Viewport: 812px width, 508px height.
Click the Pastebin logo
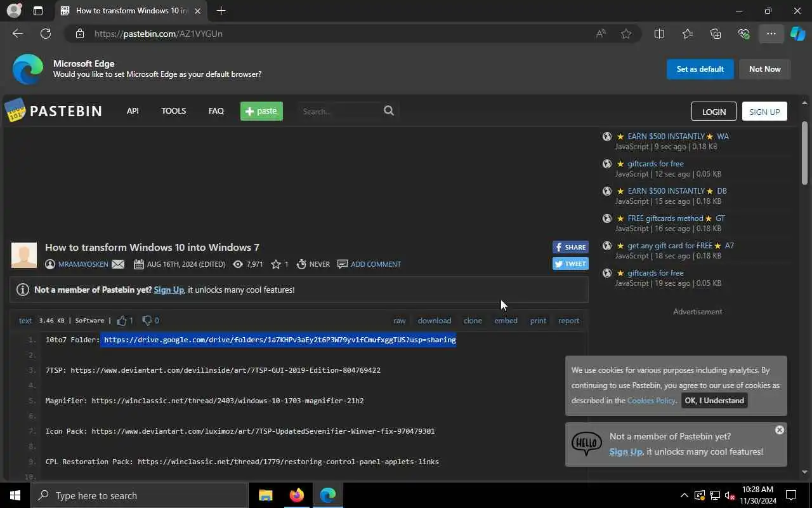53,111
